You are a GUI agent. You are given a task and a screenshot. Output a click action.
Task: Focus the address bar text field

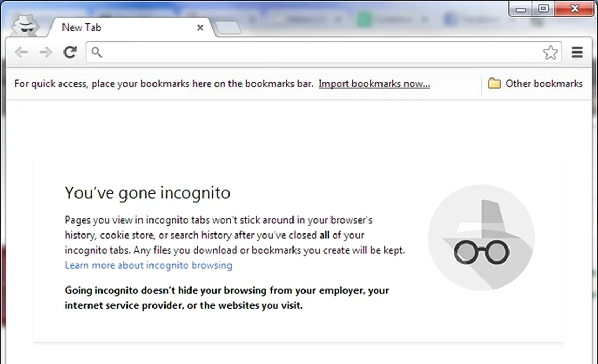pos(317,52)
